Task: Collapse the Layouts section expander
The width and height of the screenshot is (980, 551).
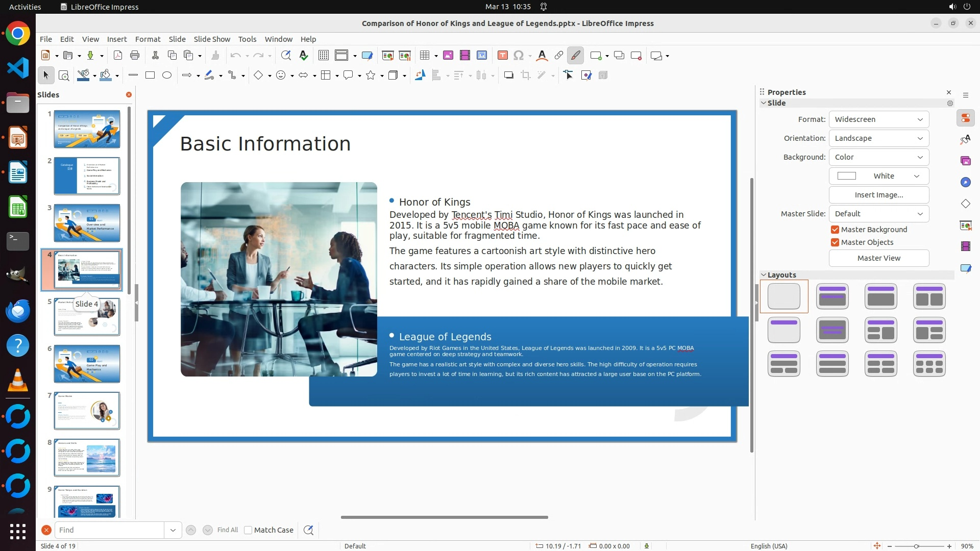Action: (x=764, y=275)
